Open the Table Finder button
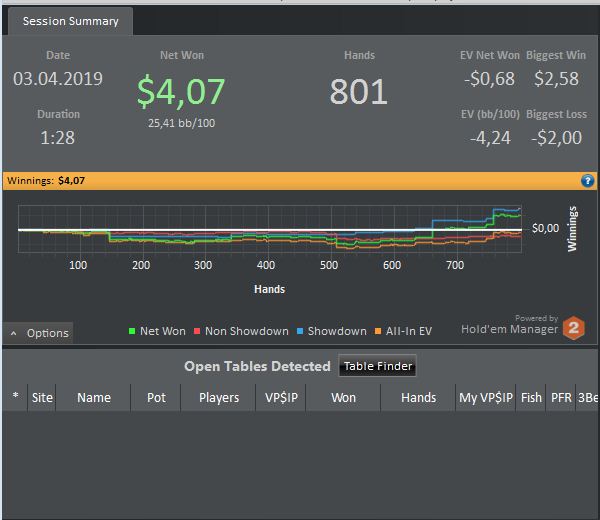This screenshot has width=600, height=520. (377, 366)
